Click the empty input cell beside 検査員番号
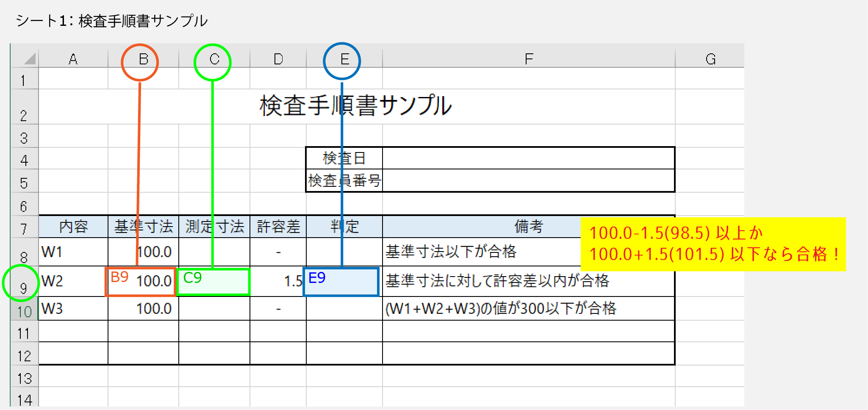Viewport: 868px width, 410px height. click(529, 181)
